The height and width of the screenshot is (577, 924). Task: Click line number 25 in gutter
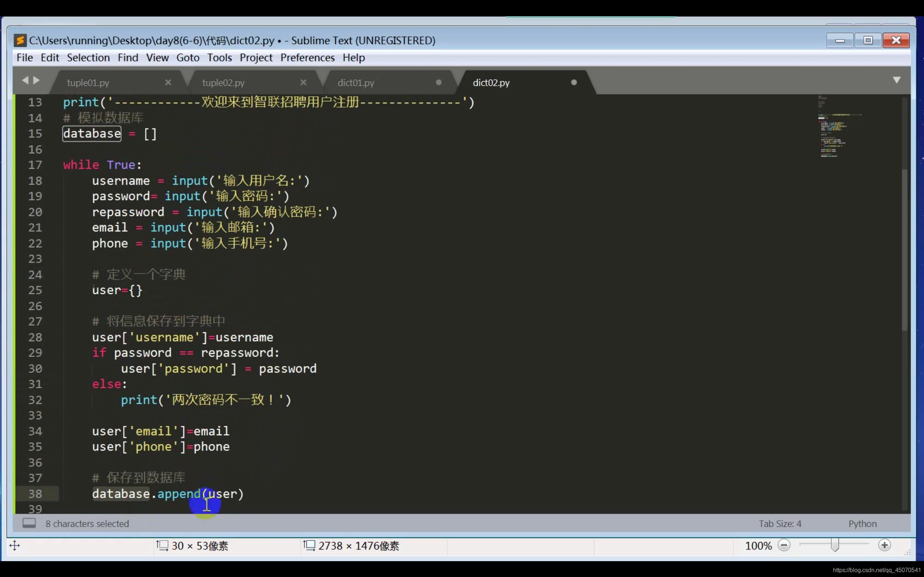click(35, 290)
